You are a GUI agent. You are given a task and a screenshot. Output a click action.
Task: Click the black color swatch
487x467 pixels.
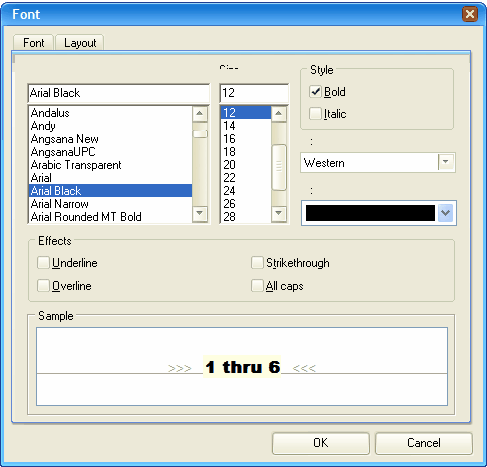click(x=370, y=213)
